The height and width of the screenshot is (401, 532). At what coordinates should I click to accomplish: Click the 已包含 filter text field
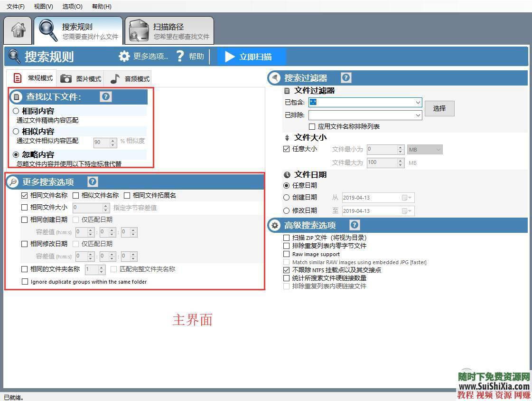[361, 102]
